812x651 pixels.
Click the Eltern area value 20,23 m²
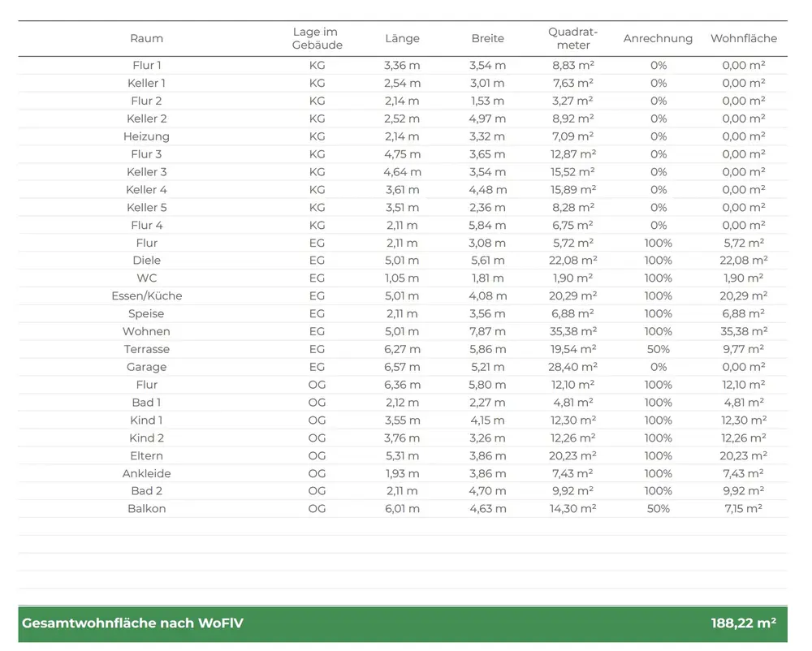pyautogui.click(x=573, y=455)
